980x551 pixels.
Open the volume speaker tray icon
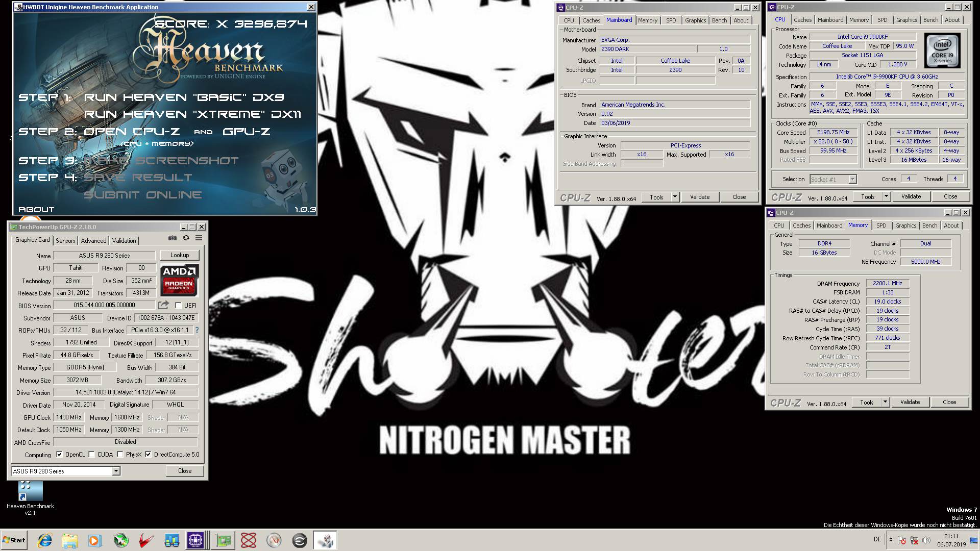point(926,540)
